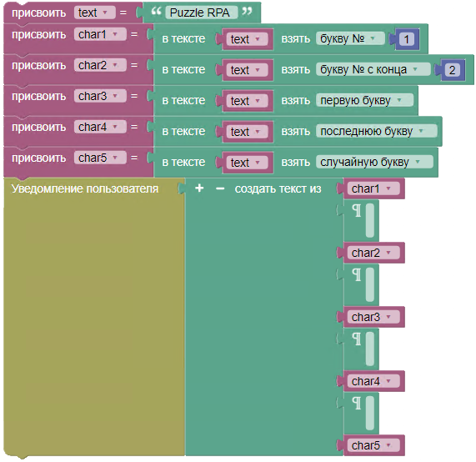Open the 'последнюю букву' mode dropdown
The height and width of the screenshot is (462, 476).
[x=377, y=131]
